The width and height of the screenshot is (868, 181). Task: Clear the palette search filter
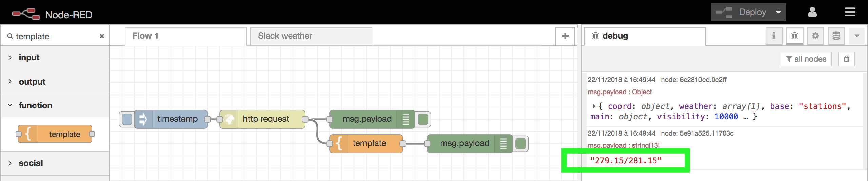102,36
